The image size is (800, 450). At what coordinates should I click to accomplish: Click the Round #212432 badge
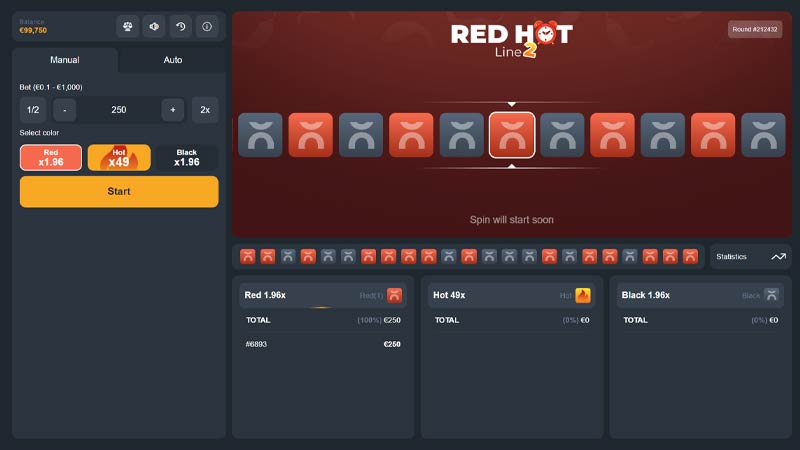coord(755,29)
